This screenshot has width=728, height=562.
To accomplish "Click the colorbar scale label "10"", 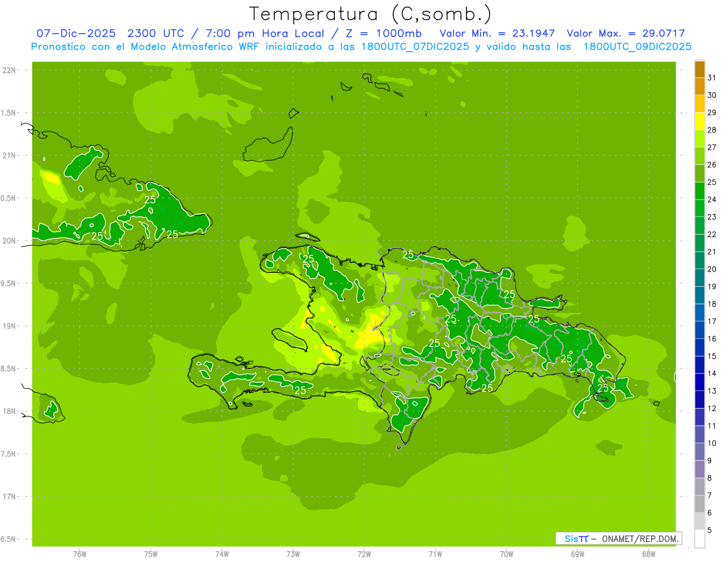I will click(712, 443).
